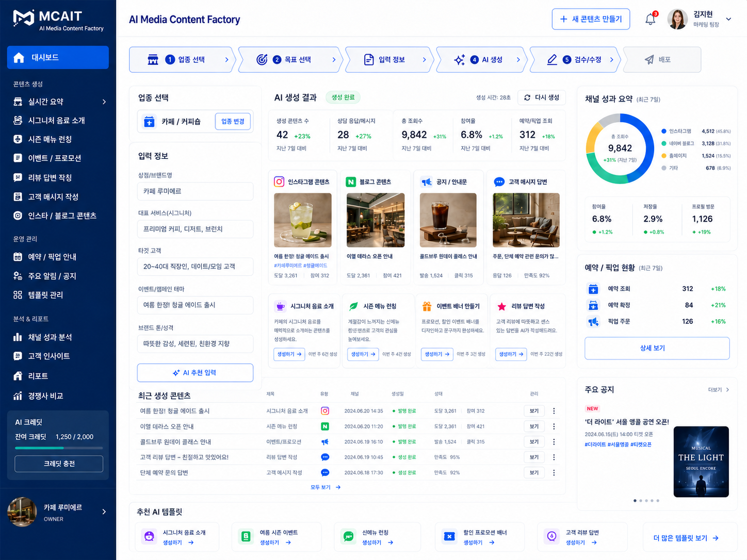Open 대시보드 in the sidebar
The image size is (747, 560).
58,57
